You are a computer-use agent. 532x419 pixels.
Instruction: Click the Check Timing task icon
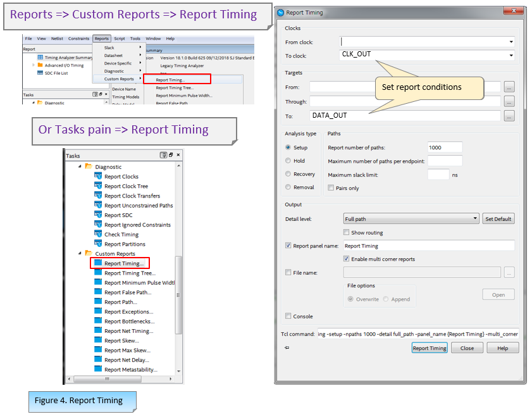[98, 234]
